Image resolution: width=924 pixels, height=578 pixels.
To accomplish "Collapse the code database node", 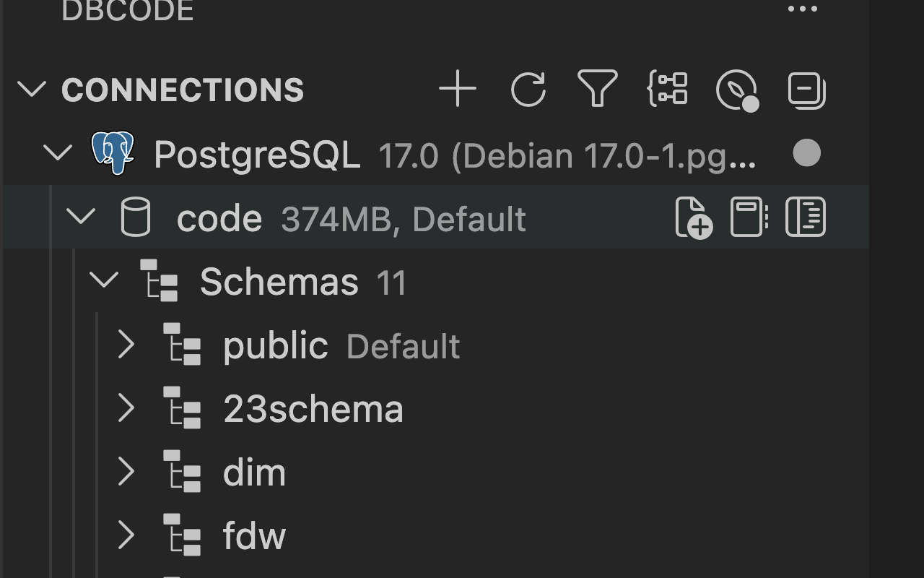I will click(x=82, y=217).
